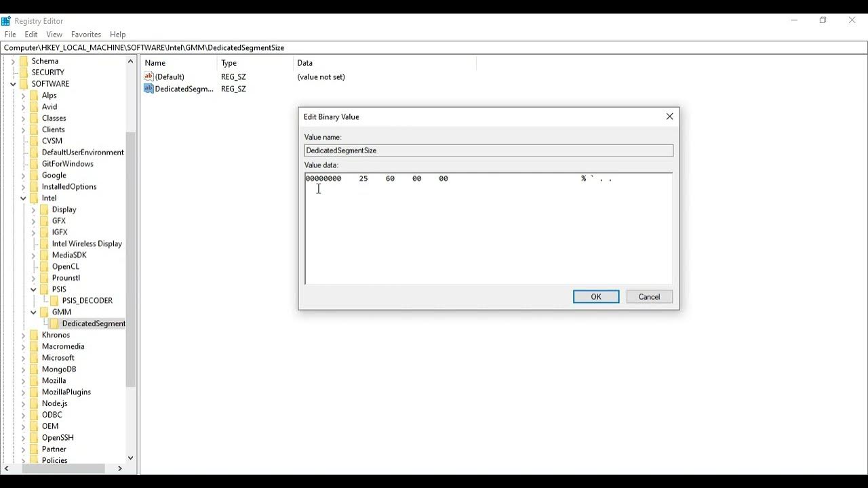Click the Google folder icon
The image size is (868, 488).
click(35, 175)
